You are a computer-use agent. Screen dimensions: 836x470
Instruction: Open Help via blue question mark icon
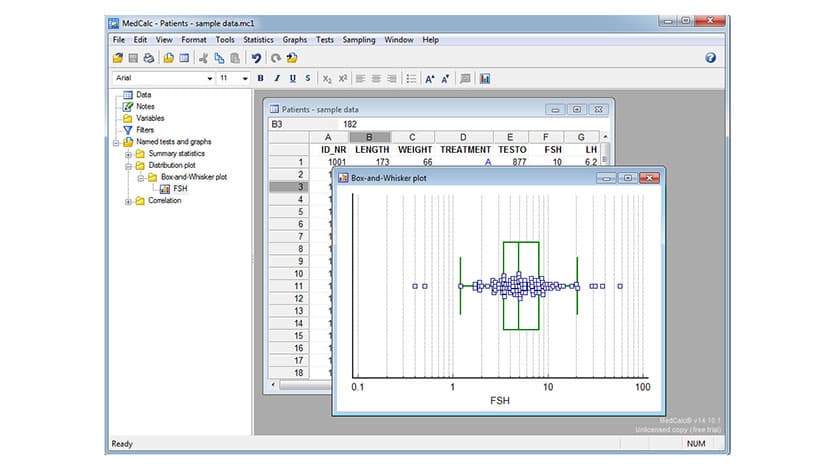point(710,58)
